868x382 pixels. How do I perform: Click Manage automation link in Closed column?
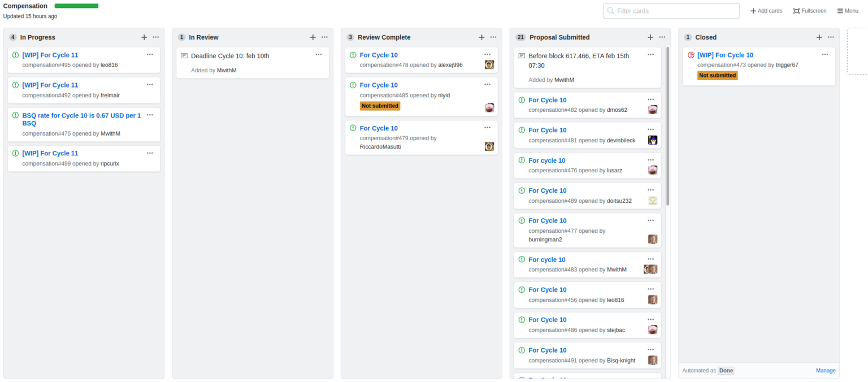(x=826, y=371)
